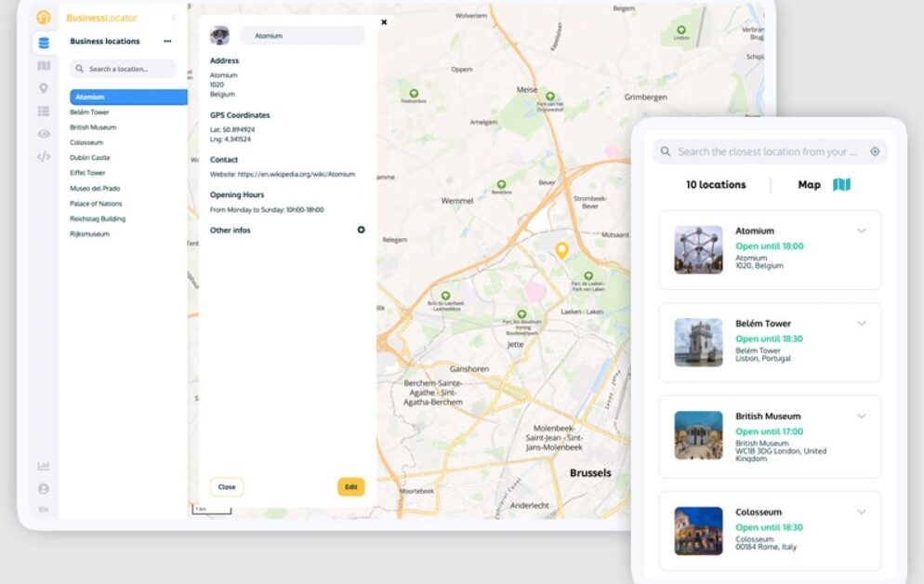Select Eiffel Tower in the locations list
Screen dimensions: 924x584
[x=87, y=172]
